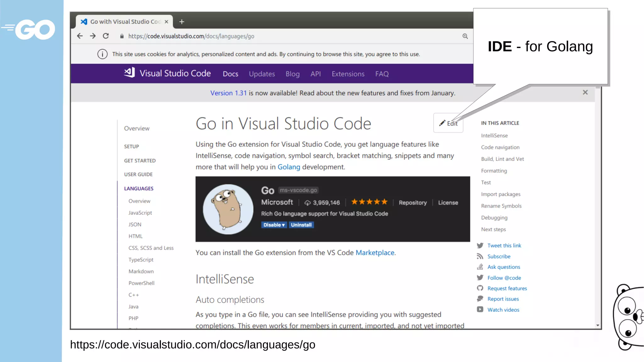Follow the Marketplace link
The image size is (644, 362).
[x=375, y=253]
